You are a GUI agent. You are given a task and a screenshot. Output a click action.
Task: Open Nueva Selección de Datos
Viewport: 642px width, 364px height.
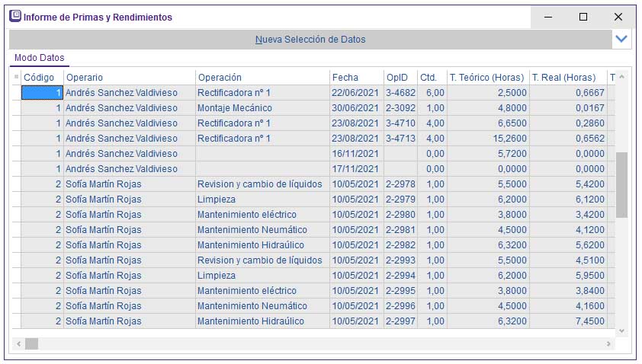pos(310,40)
